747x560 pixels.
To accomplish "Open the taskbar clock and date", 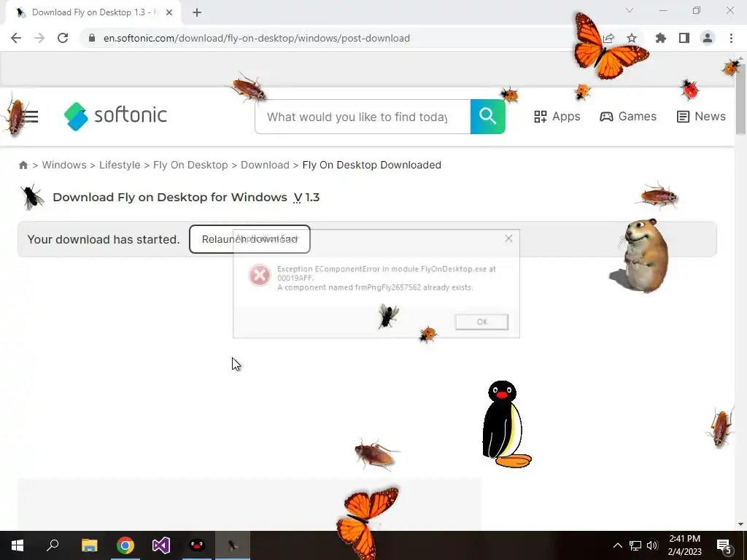I will point(684,545).
